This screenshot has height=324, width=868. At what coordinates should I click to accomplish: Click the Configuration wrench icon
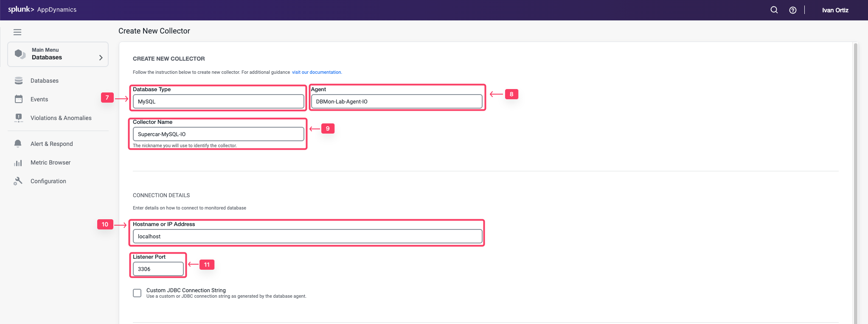pos(18,181)
